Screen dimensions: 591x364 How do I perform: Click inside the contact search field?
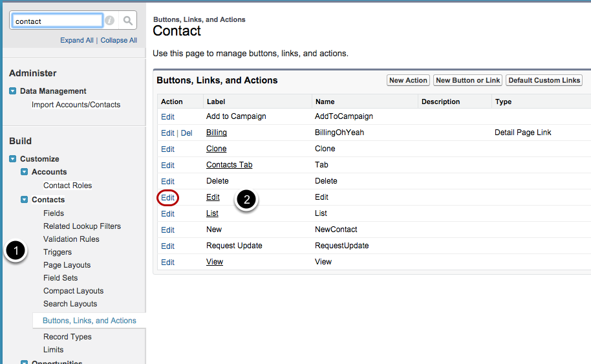(57, 21)
